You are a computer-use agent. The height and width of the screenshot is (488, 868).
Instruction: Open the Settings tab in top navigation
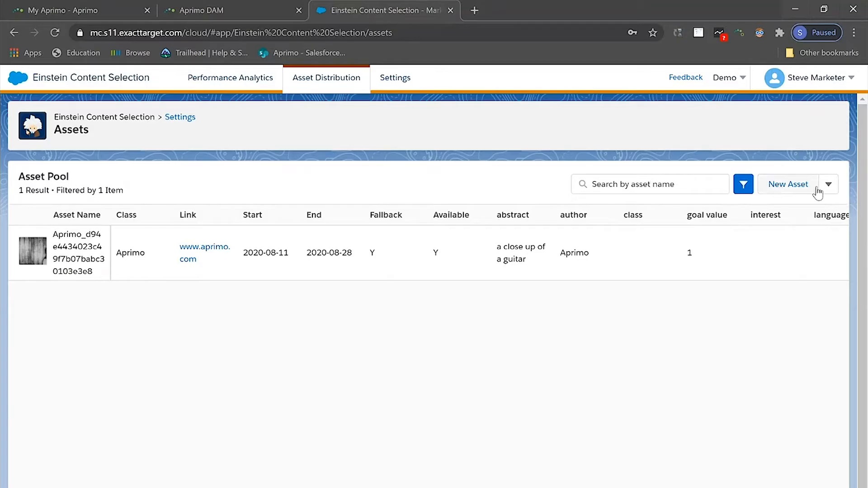pyautogui.click(x=395, y=78)
